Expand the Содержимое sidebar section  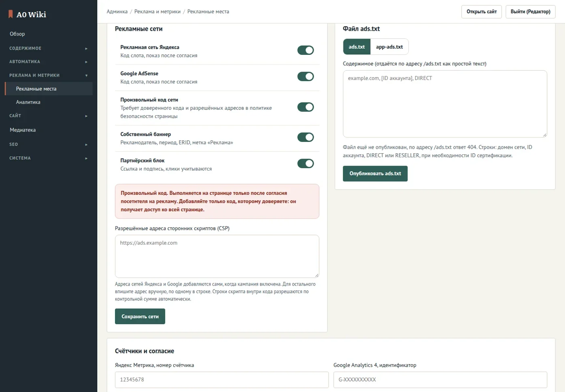click(48, 48)
